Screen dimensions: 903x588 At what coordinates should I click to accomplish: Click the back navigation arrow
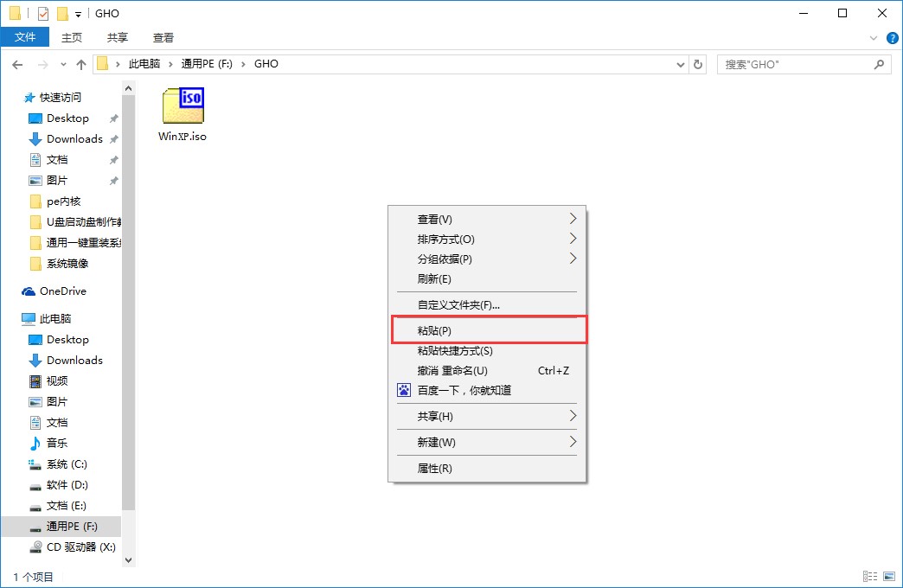[x=17, y=63]
